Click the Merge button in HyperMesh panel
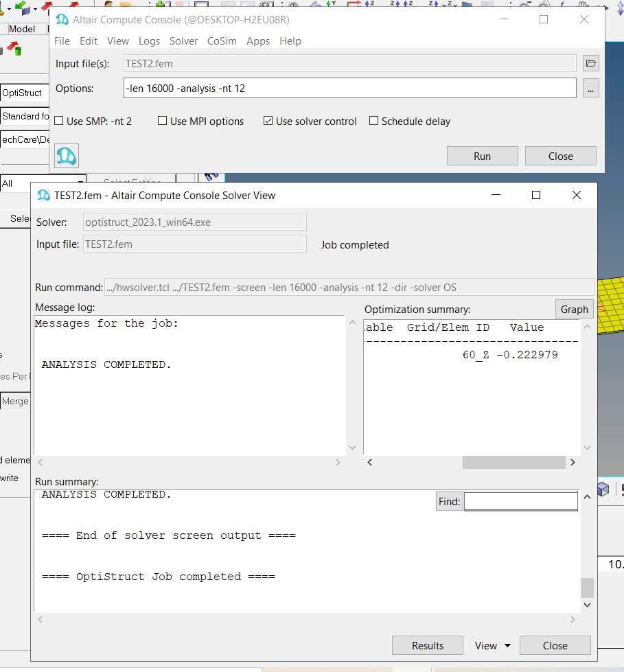The width and height of the screenshot is (624, 672). [x=15, y=401]
